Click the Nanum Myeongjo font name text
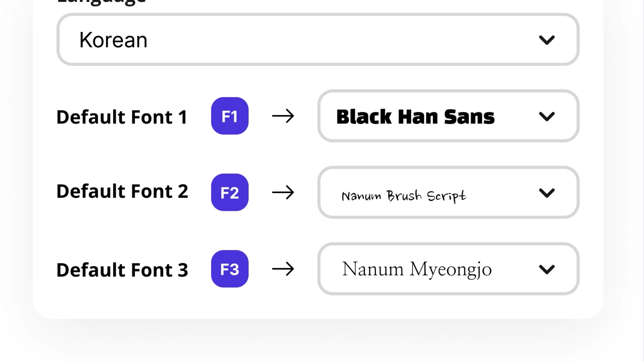 pos(417,269)
